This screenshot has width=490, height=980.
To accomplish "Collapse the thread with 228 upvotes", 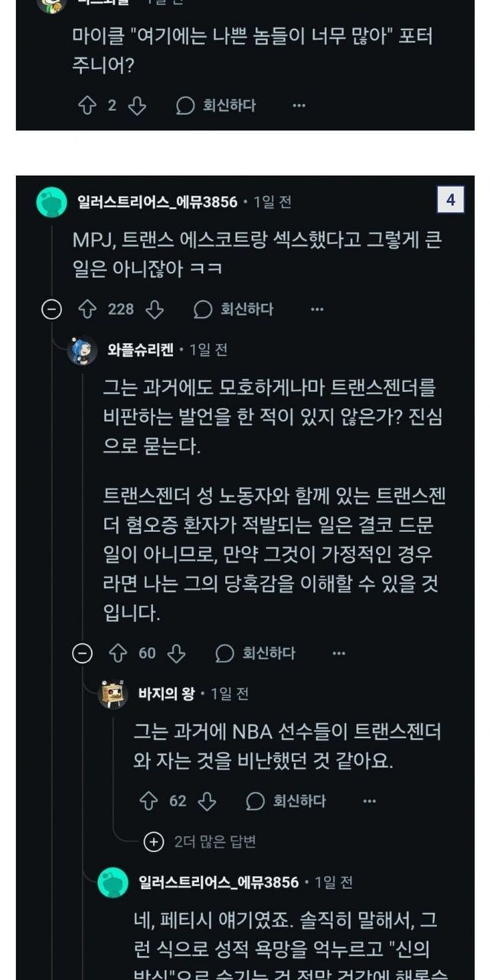I will (51, 309).
